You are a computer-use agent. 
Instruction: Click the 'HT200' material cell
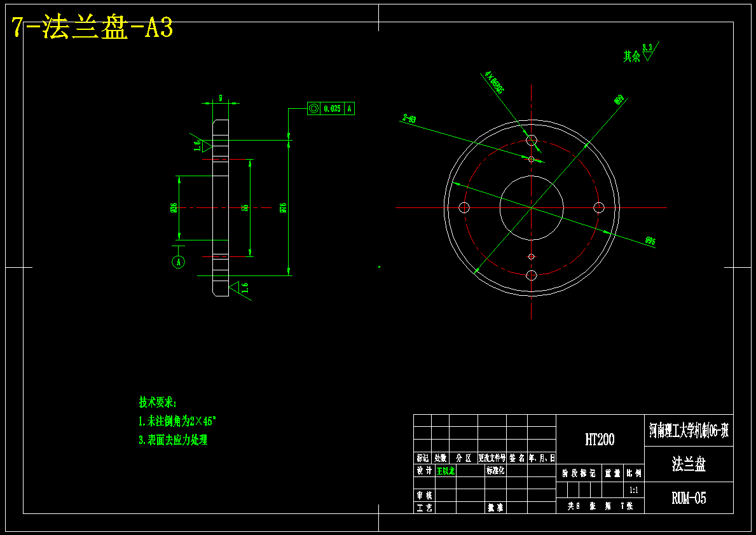click(600, 440)
